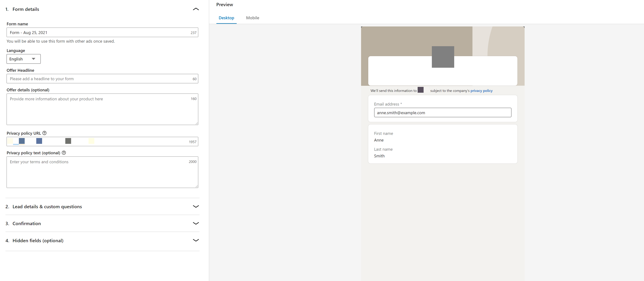Screen dimensions: 644x281
Task: Open the Language selection dropdown
Action: (23, 59)
